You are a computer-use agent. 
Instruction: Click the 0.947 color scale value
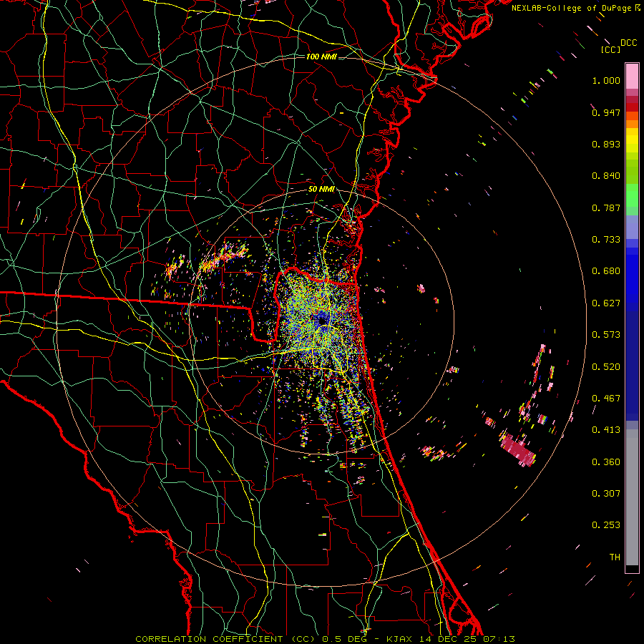pyautogui.click(x=606, y=112)
